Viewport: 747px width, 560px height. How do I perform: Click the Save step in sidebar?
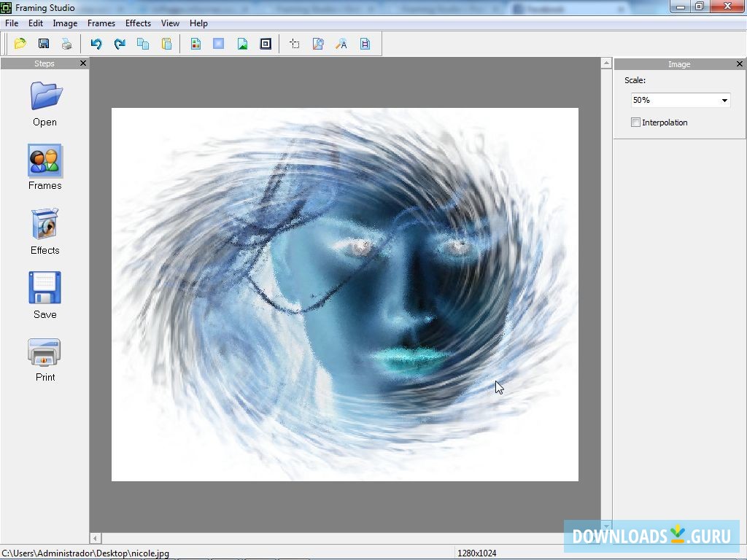44,295
